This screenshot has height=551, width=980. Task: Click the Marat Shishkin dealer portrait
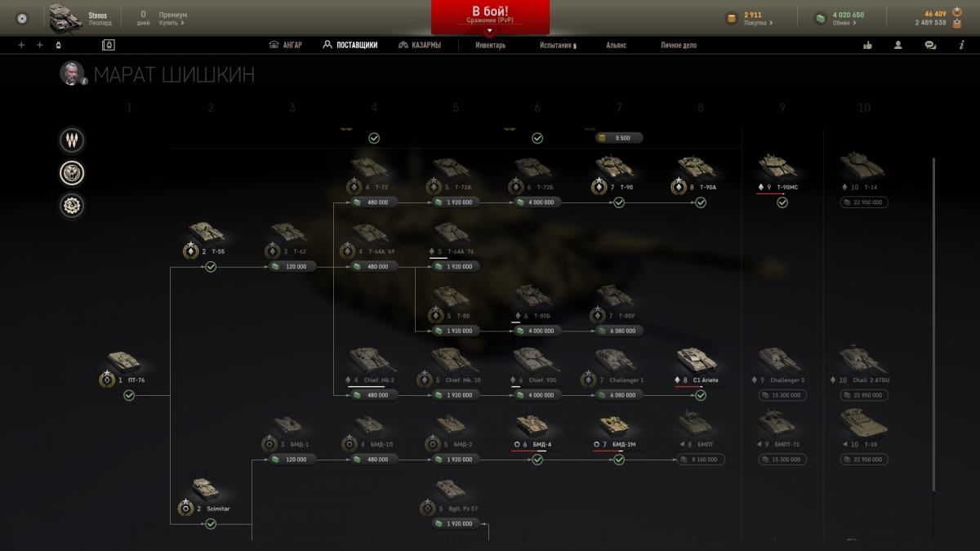pyautogui.click(x=73, y=73)
